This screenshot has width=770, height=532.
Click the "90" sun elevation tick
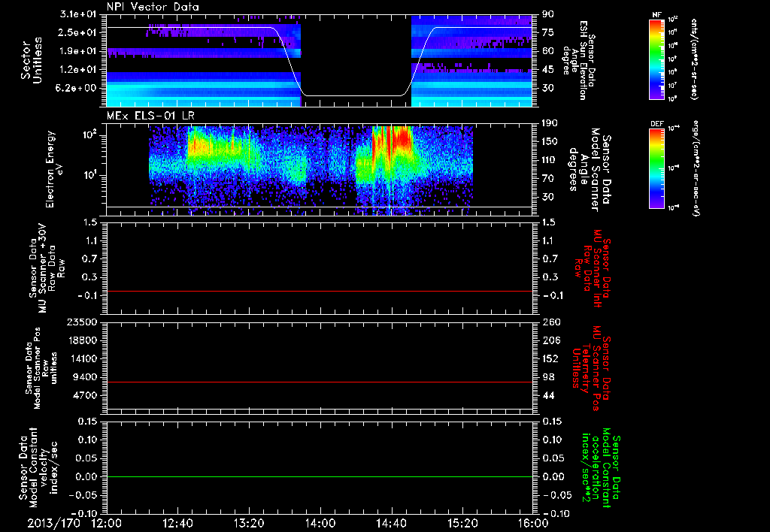[x=548, y=14]
